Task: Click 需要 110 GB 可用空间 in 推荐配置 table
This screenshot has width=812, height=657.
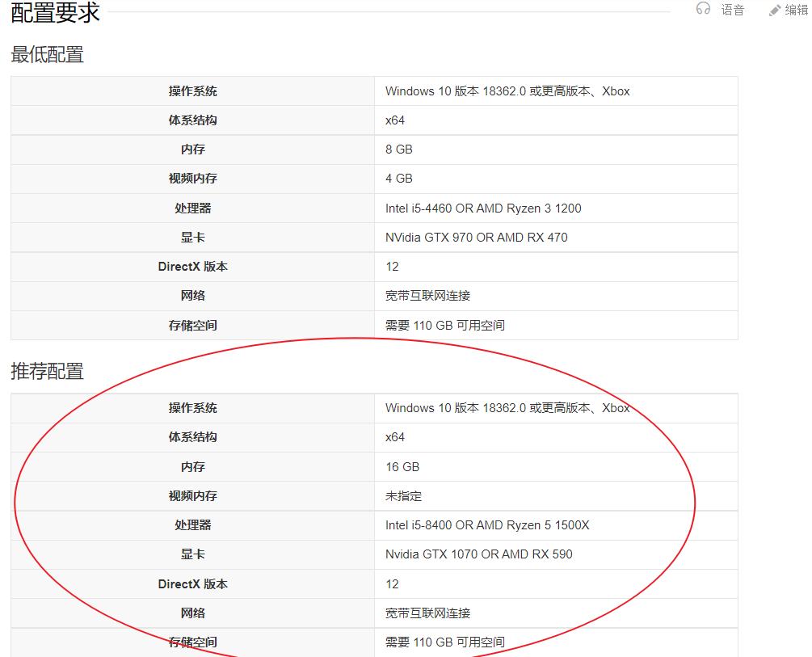Action: coord(445,642)
